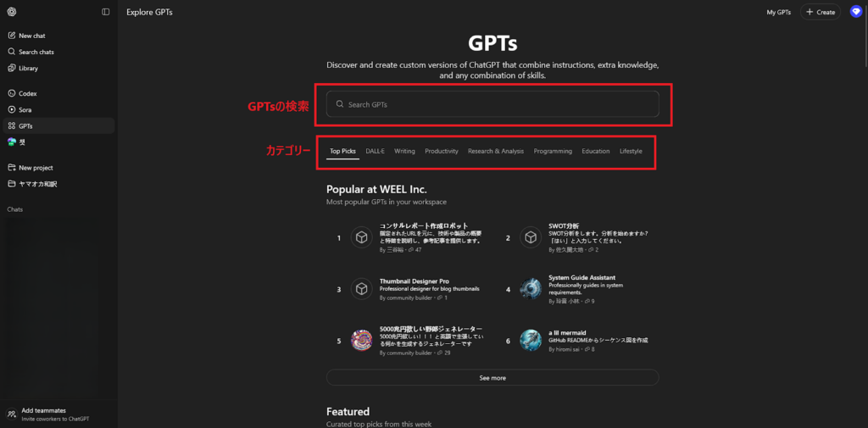Viewport: 868px width, 428px height.
Task: Click the Featured section heading
Action: pos(348,412)
